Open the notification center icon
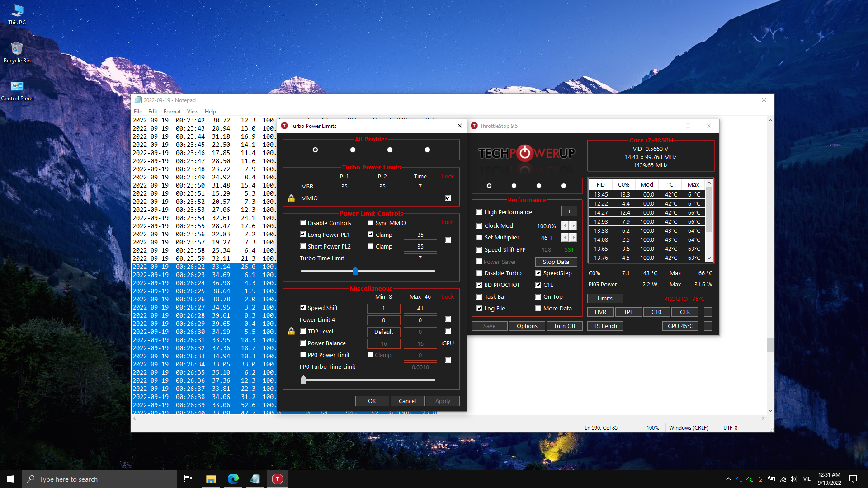868x488 pixels. tap(853, 479)
